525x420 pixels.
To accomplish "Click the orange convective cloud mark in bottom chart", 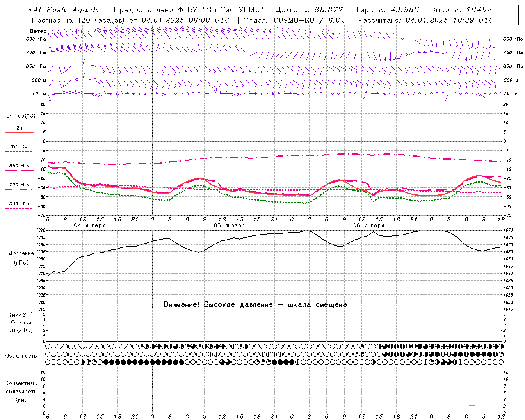I will (x=470, y=406).
